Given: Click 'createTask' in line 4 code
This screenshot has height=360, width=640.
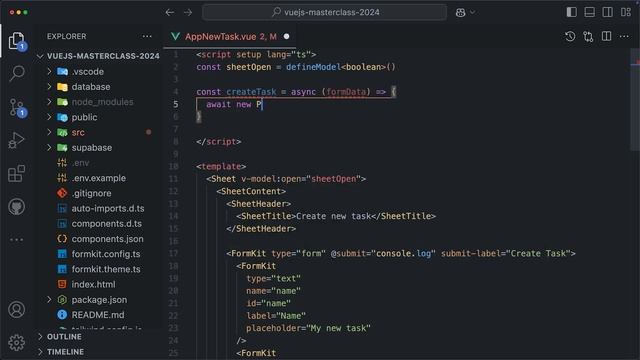Looking at the screenshot, I should pyautogui.click(x=251, y=92).
